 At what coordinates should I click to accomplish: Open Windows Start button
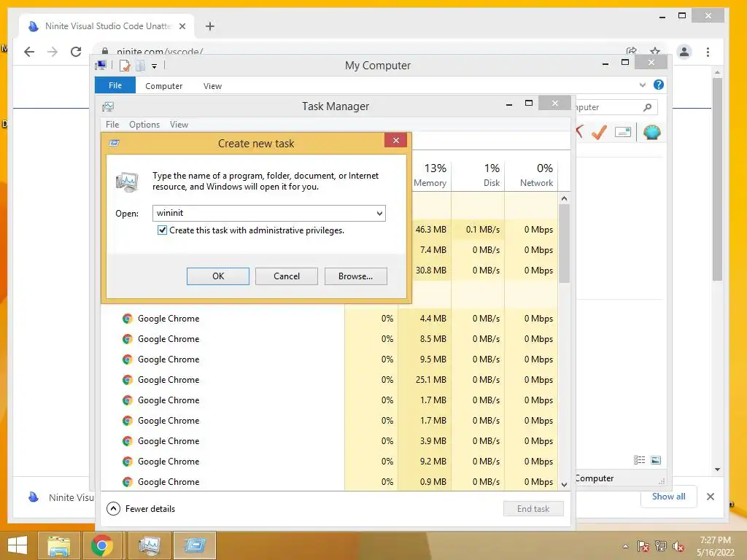point(18,545)
